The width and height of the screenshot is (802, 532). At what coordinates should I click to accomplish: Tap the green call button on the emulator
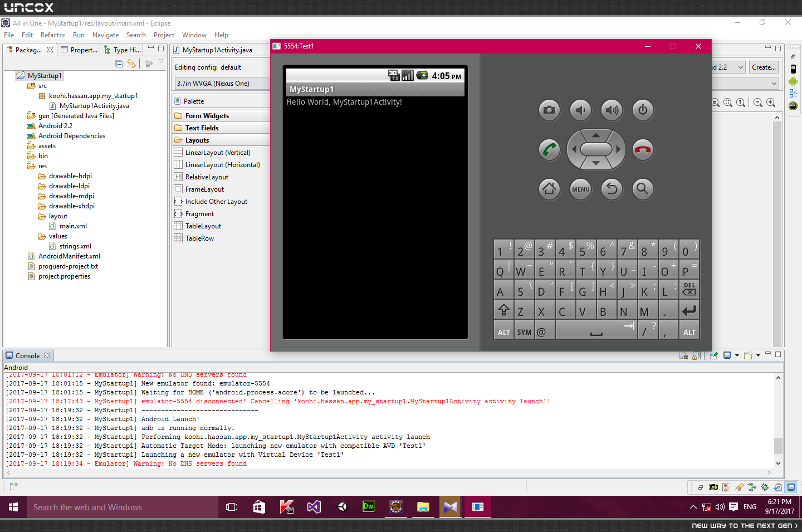point(549,149)
